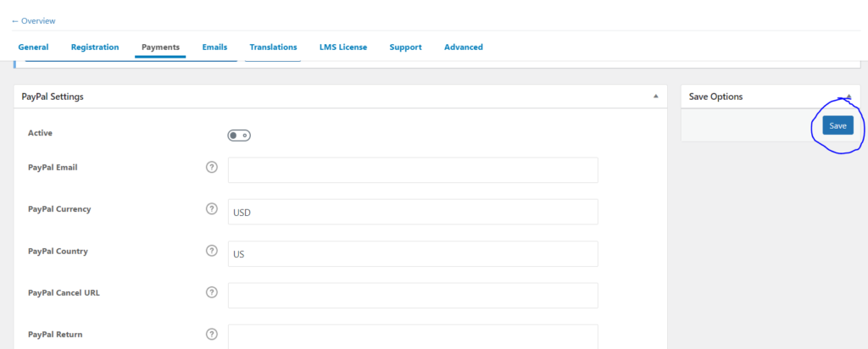The image size is (868, 349).
Task: Open the Advanced tab
Action: [x=464, y=47]
